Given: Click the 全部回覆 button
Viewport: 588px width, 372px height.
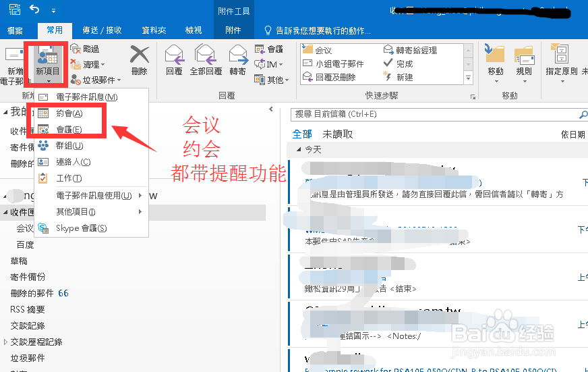Looking at the screenshot, I should tap(206, 61).
